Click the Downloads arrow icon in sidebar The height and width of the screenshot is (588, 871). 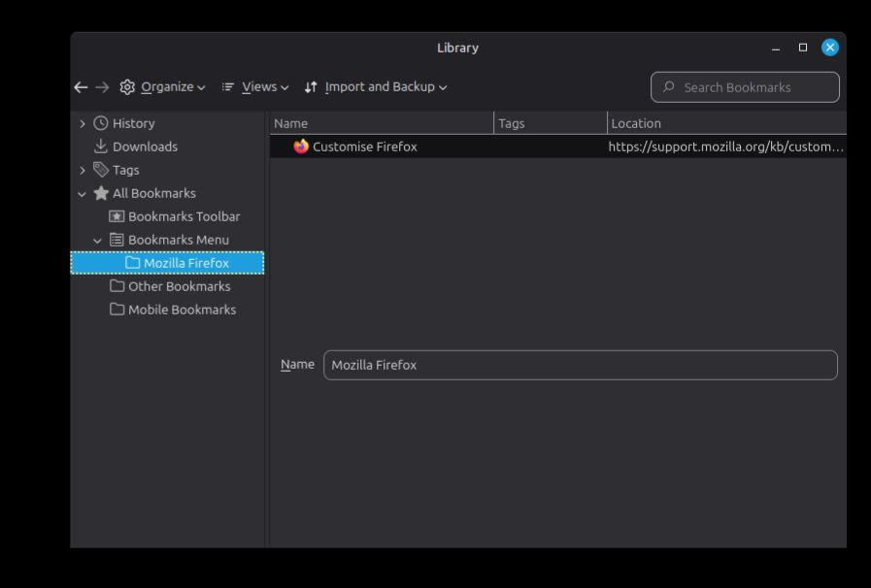(x=101, y=147)
